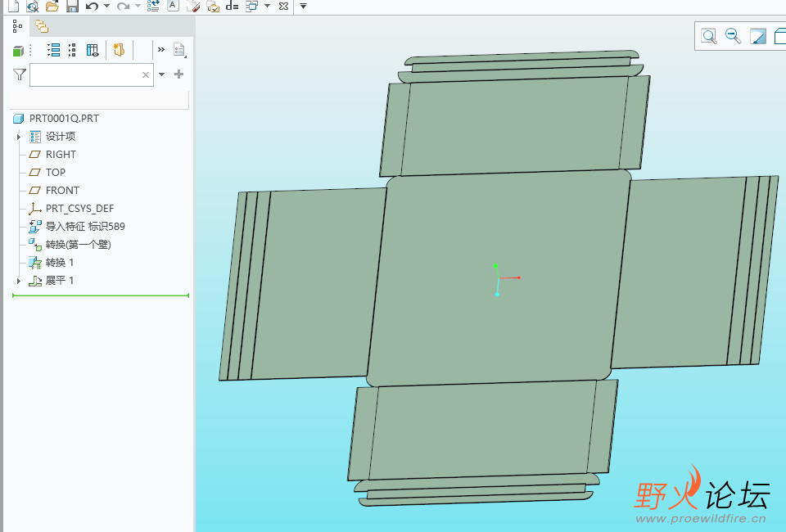Click the green insert-here line in tree
The image size is (786, 532).
point(101,295)
